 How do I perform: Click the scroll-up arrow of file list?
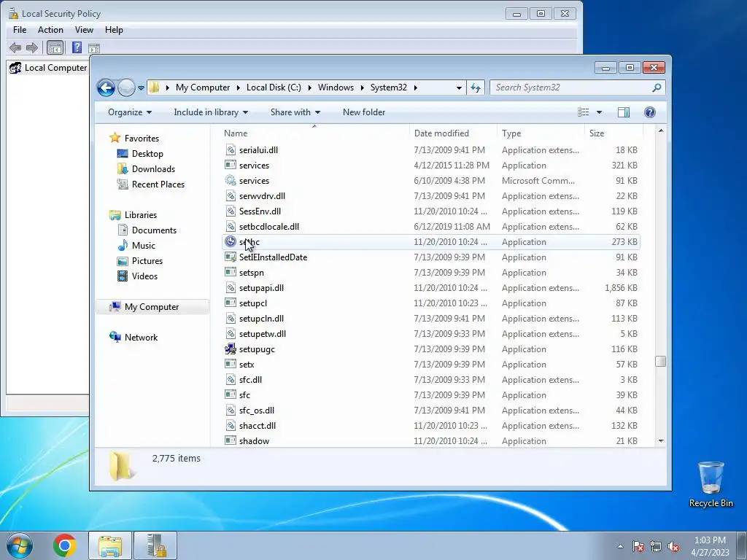click(x=661, y=131)
